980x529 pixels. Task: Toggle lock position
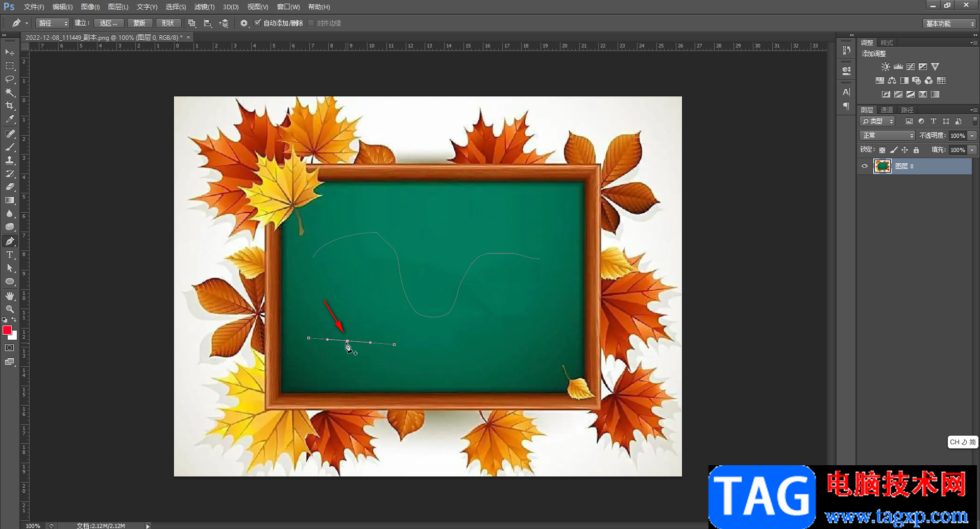pyautogui.click(x=904, y=150)
